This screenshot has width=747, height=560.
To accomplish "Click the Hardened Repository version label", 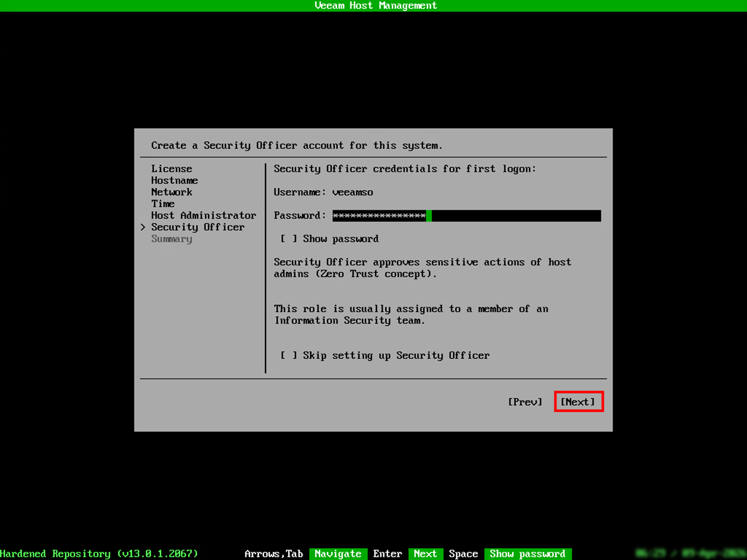I will tap(99, 554).
